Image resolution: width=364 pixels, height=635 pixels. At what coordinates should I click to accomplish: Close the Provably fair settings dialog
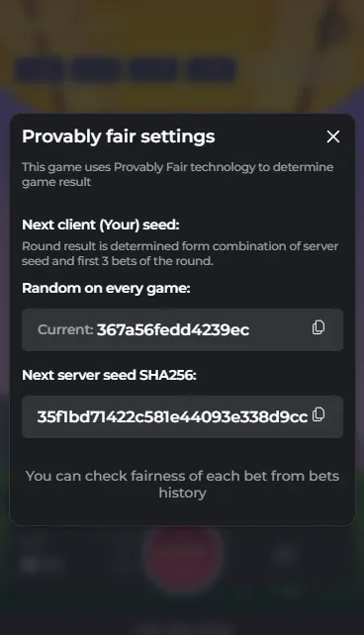coord(332,136)
